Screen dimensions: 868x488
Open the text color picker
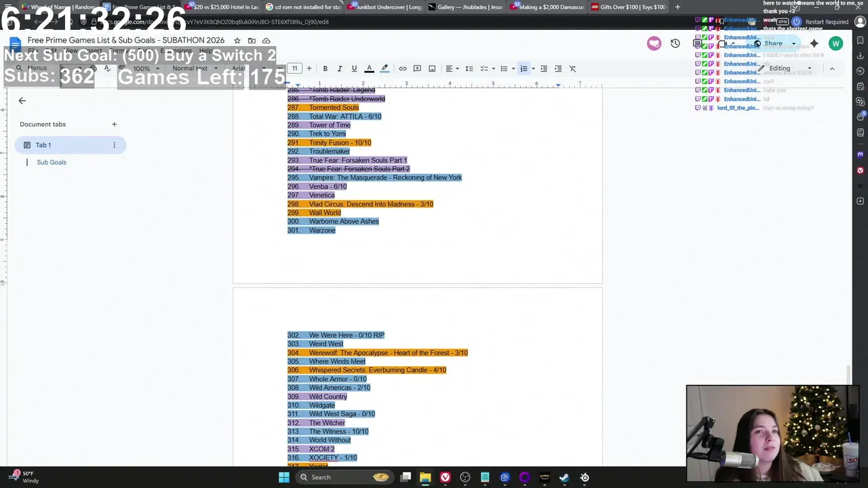tap(370, 68)
